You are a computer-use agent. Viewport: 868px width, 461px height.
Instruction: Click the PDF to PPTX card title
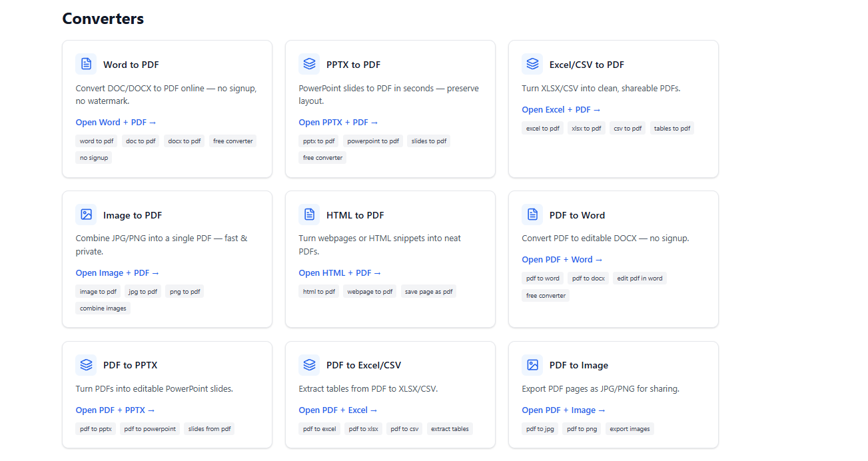131,365
